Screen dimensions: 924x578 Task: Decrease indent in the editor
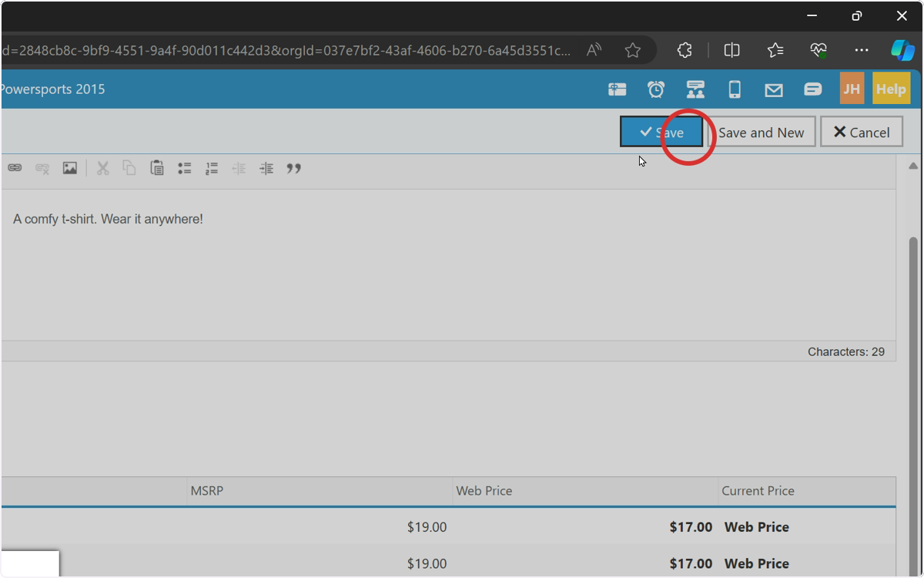coord(239,168)
